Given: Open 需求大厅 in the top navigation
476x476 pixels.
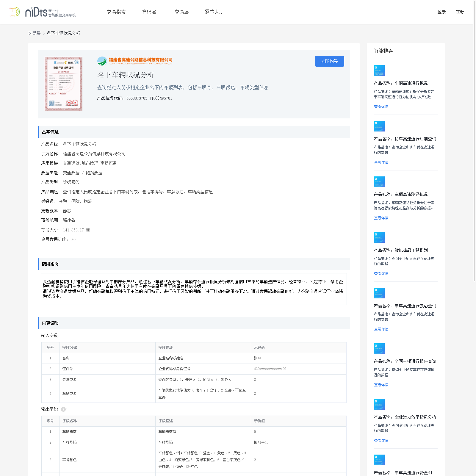Looking at the screenshot, I should (x=214, y=12).
